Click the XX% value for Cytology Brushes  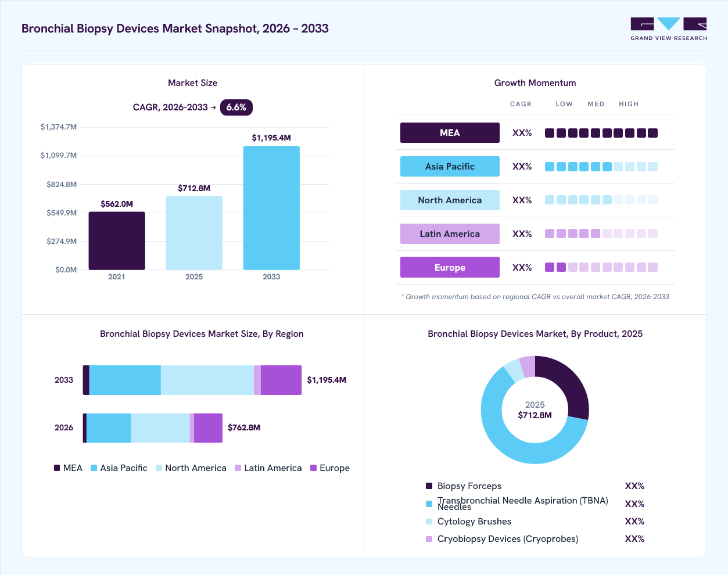(x=634, y=522)
